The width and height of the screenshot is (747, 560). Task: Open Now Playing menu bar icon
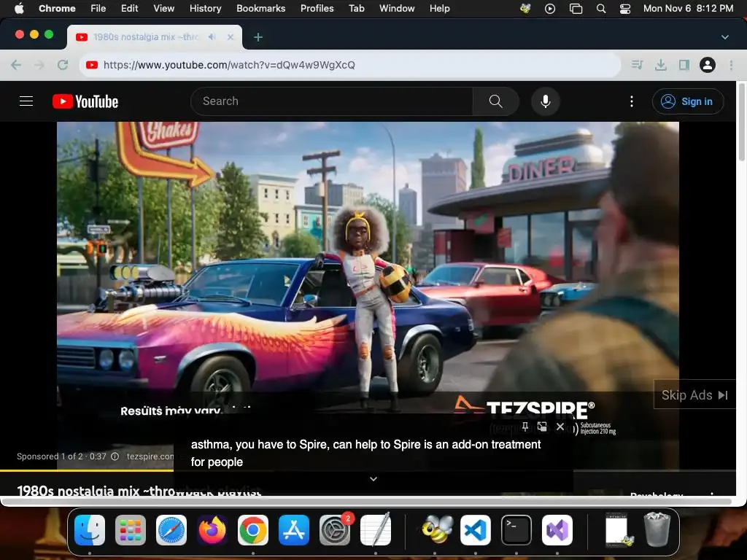550,9
